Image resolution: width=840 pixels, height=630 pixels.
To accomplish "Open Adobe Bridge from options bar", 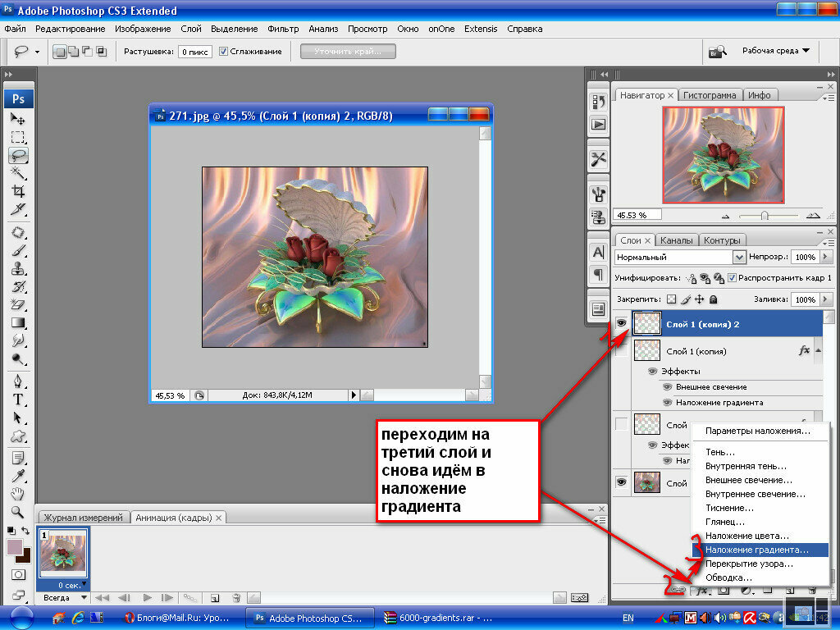I will click(x=717, y=52).
